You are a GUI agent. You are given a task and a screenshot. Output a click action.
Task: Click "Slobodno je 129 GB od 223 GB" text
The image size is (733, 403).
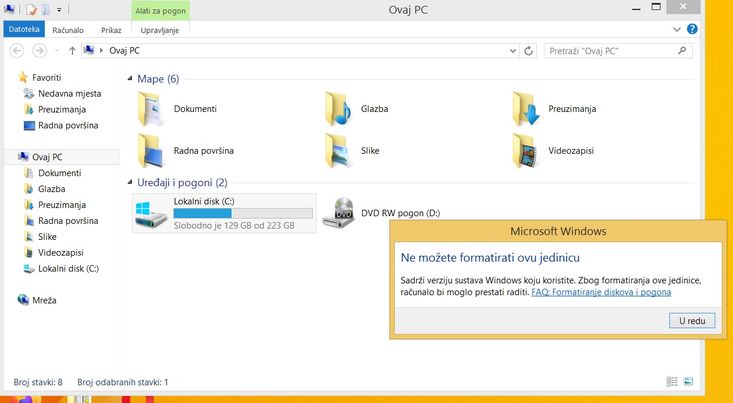tap(234, 225)
